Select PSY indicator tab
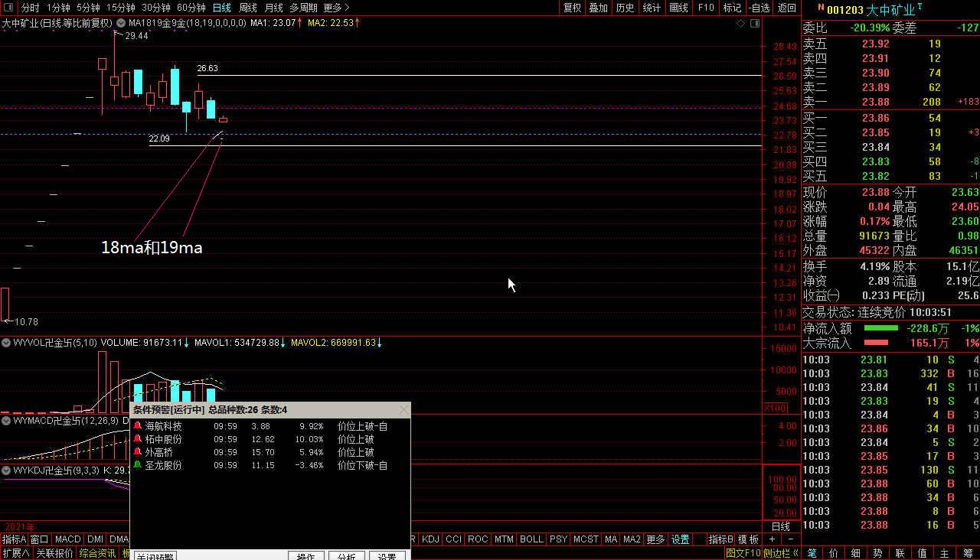The height and width of the screenshot is (560, 980). [559, 539]
